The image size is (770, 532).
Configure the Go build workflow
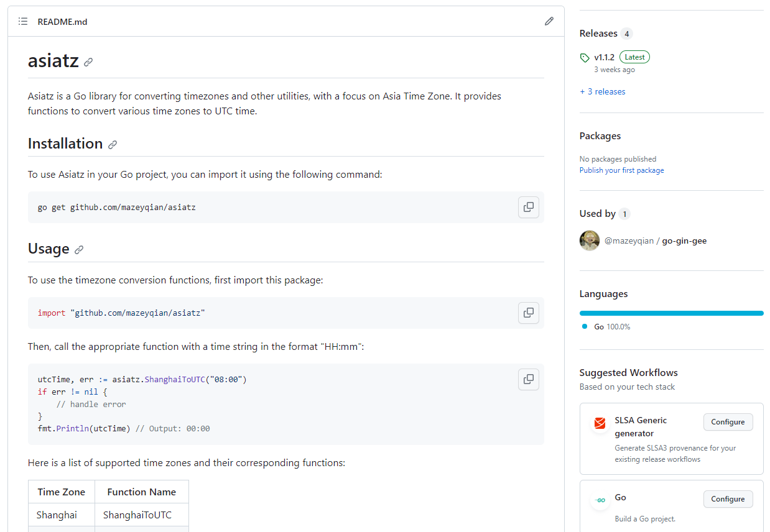[728, 499]
